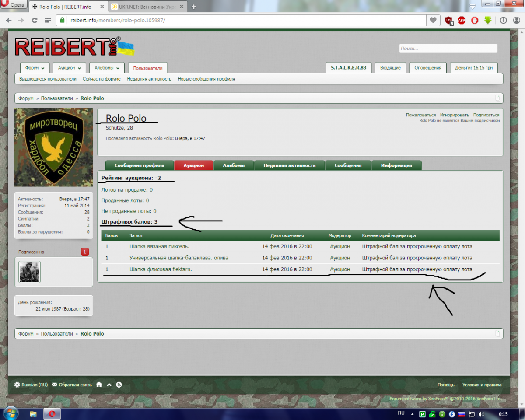The width and height of the screenshot is (525, 420).
Task: Expand the Форум navigation dropdown
Action: 35,68
